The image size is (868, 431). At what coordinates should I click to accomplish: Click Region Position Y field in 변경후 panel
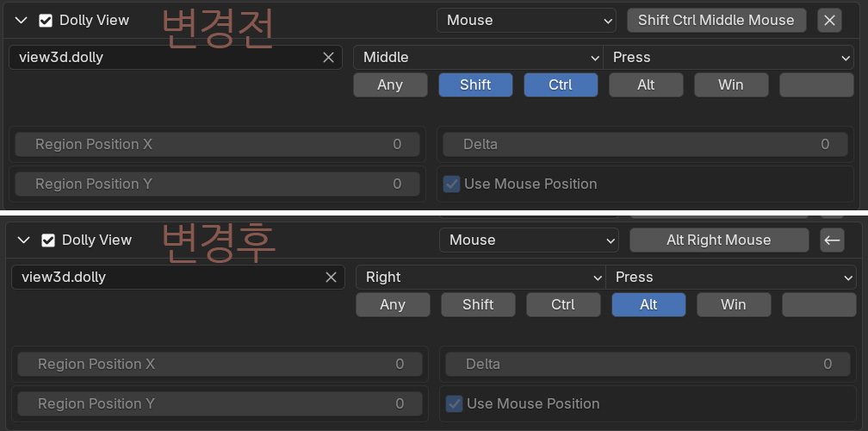click(220, 404)
